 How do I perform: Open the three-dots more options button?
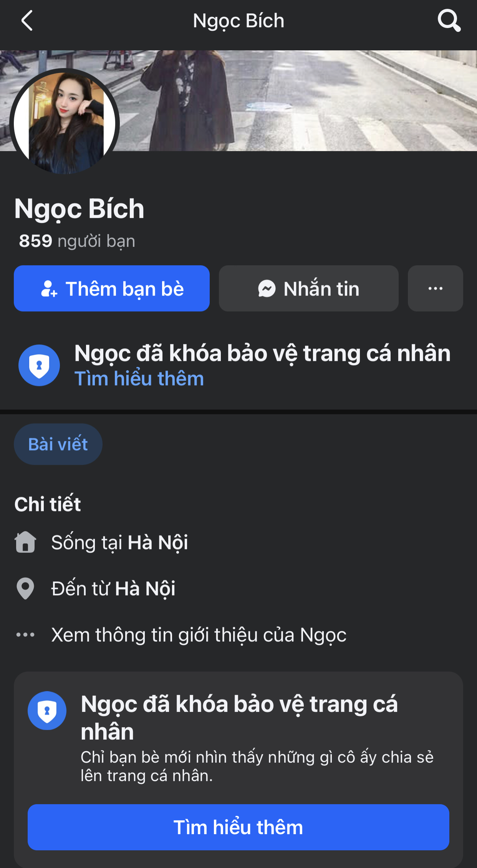(435, 288)
